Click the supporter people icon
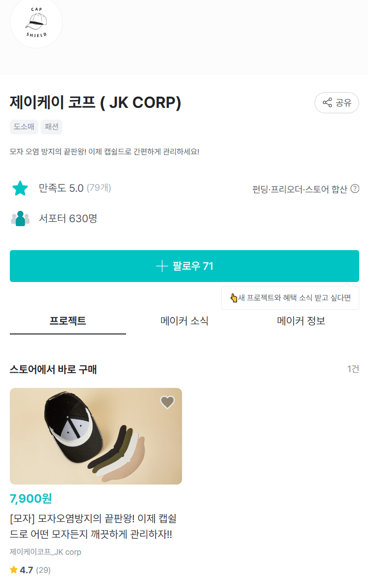The width and height of the screenshot is (368, 588). [20, 218]
